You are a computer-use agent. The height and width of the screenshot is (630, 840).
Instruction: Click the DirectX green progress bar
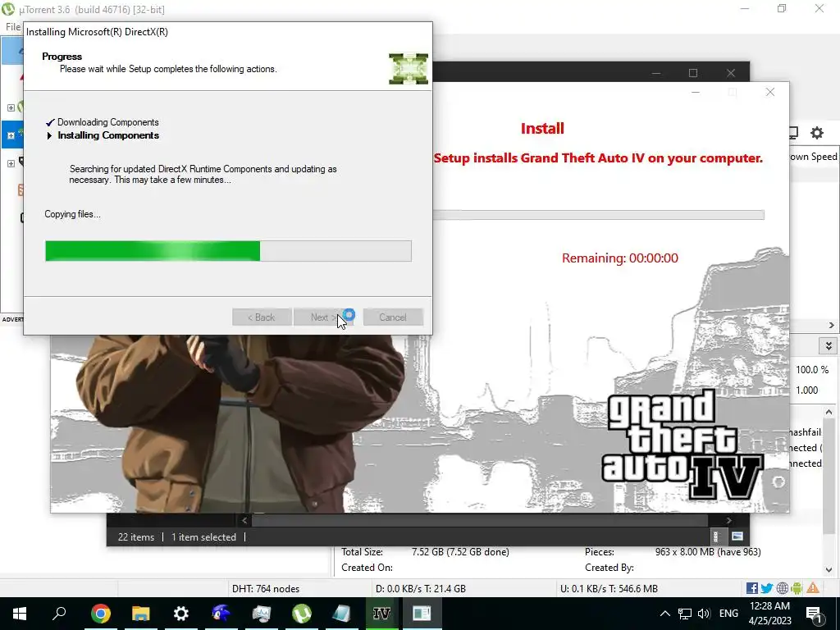[x=228, y=251]
